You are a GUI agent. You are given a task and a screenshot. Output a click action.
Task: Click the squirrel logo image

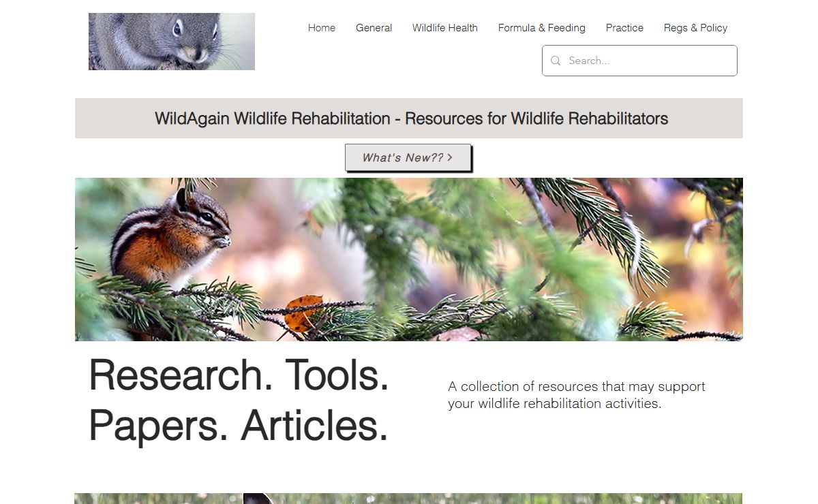[x=172, y=42]
